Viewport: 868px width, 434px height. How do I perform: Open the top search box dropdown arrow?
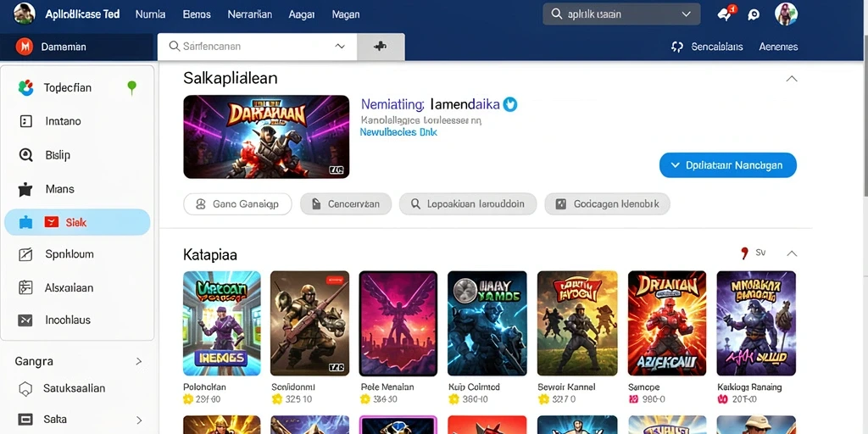687,14
